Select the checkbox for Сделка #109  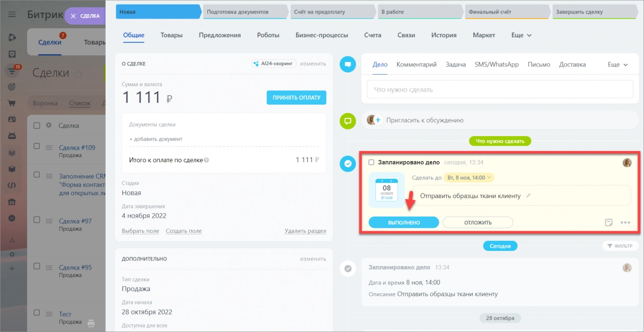tap(37, 146)
